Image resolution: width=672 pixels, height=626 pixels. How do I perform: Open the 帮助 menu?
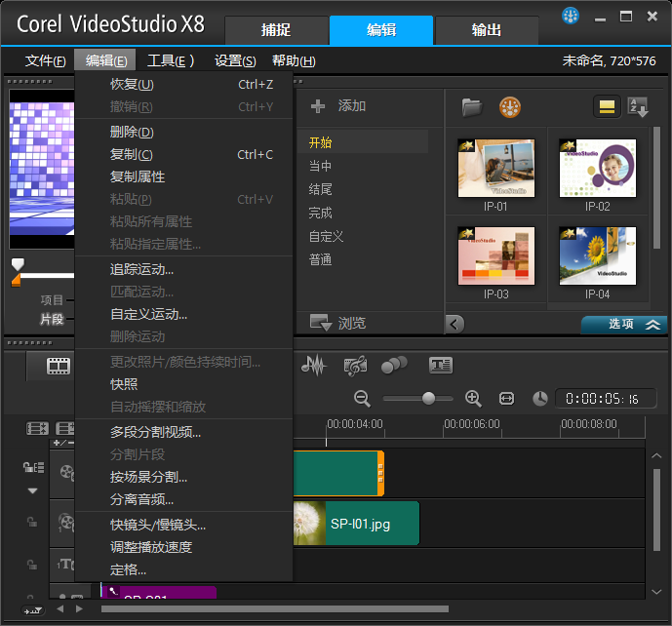point(294,60)
